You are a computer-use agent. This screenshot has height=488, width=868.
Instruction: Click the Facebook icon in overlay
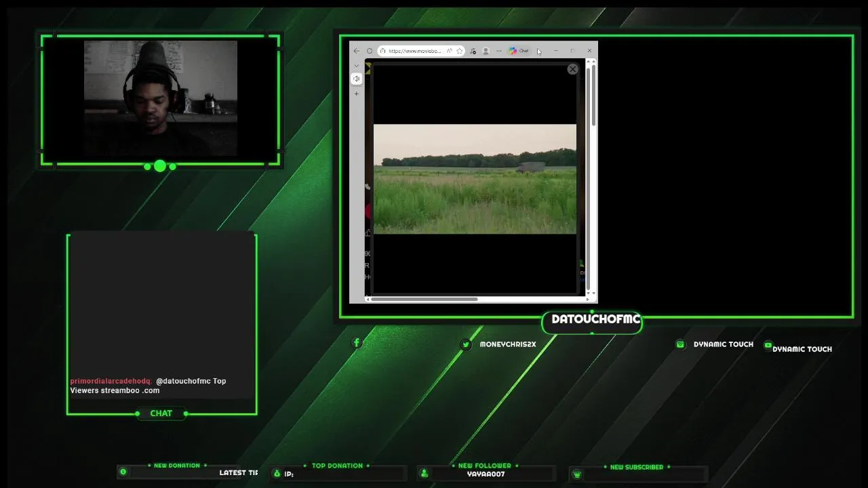click(357, 343)
